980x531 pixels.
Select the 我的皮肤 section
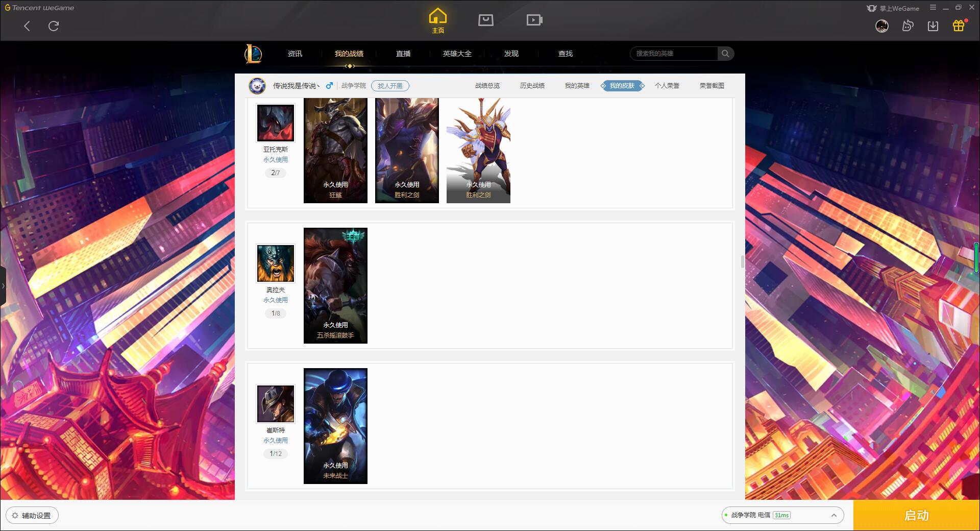(622, 86)
